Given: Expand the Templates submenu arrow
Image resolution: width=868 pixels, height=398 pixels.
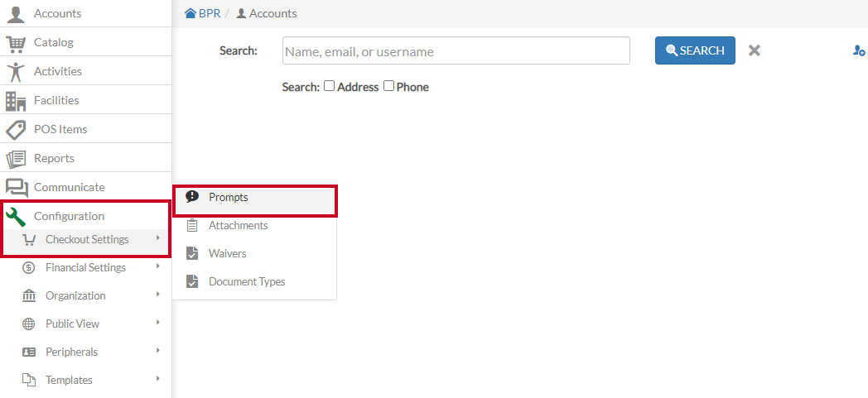Looking at the screenshot, I should pyautogui.click(x=158, y=379).
